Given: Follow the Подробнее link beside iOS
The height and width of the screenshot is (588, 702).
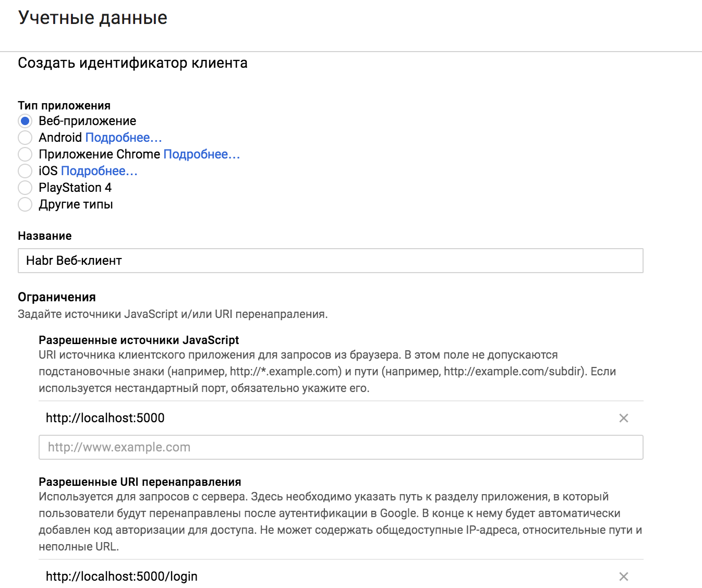Looking at the screenshot, I should pos(99,171).
